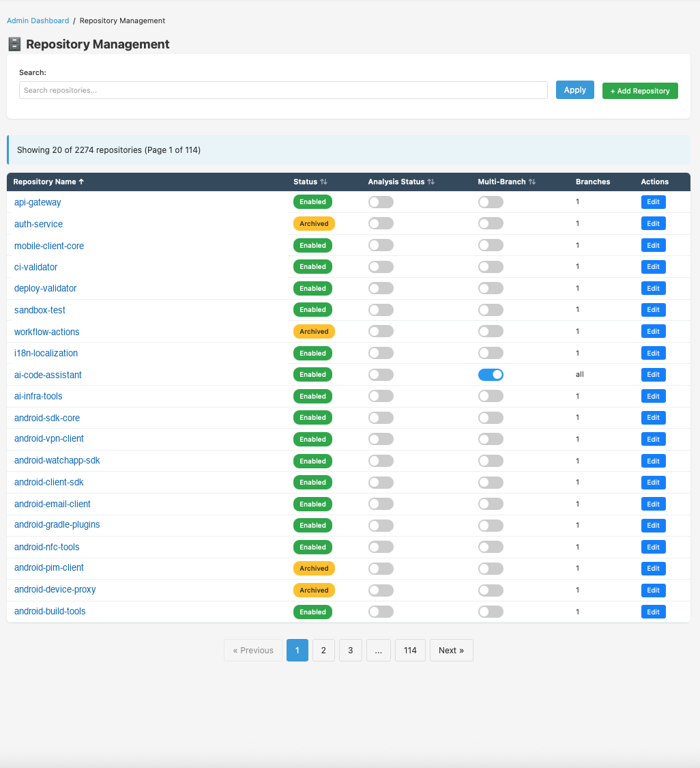Toggle Analysis Status for android-nfc-tools
The height and width of the screenshot is (768, 700).
point(381,547)
